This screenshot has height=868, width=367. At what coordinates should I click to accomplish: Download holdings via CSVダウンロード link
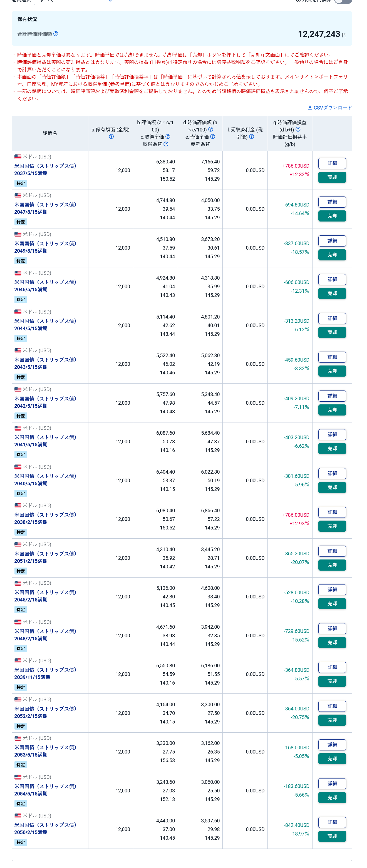click(329, 108)
